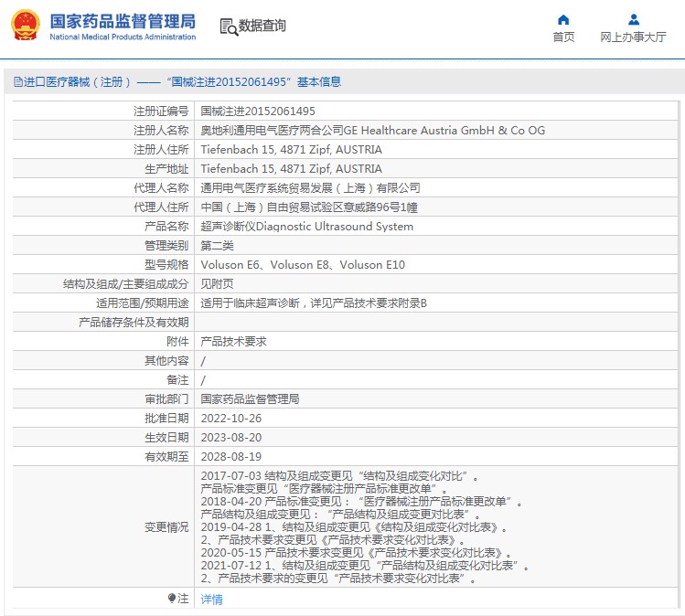Open the 数据查询 label text
The image size is (685, 616).
tap(262, 27)
